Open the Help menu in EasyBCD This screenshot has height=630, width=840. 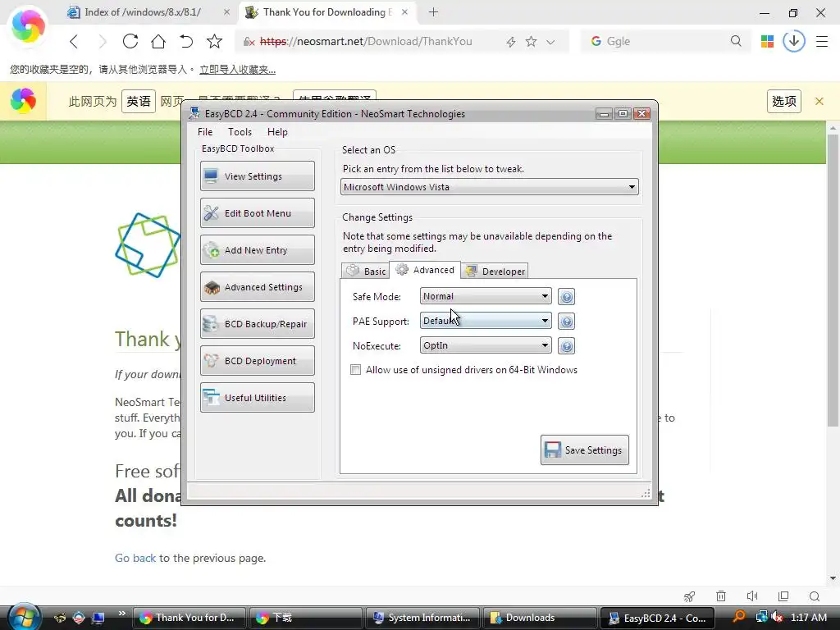pos(277,132)
